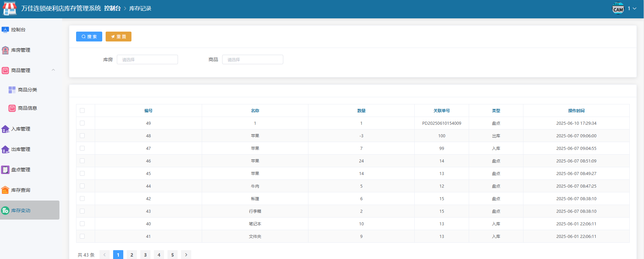Viewport: 644px width, 259px height.
Task: Click cell PD20250610154009
Action: coord(442,123)
